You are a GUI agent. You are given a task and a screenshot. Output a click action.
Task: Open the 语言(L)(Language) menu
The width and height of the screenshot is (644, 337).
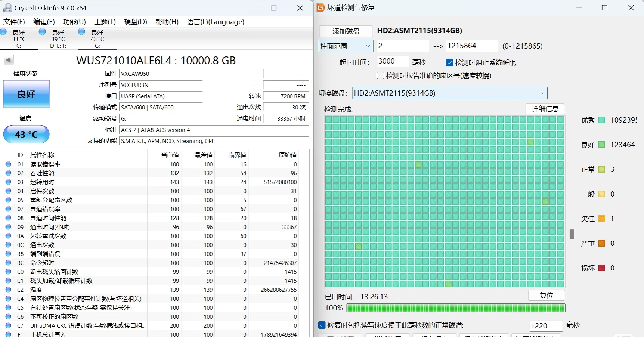pos(216,22)
